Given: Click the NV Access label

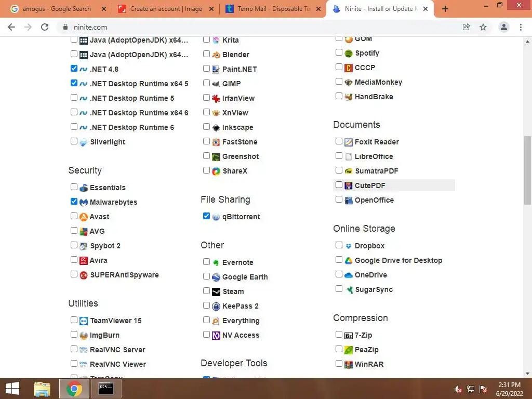Looking at the screenshot, I should click(x=241, y=335).
